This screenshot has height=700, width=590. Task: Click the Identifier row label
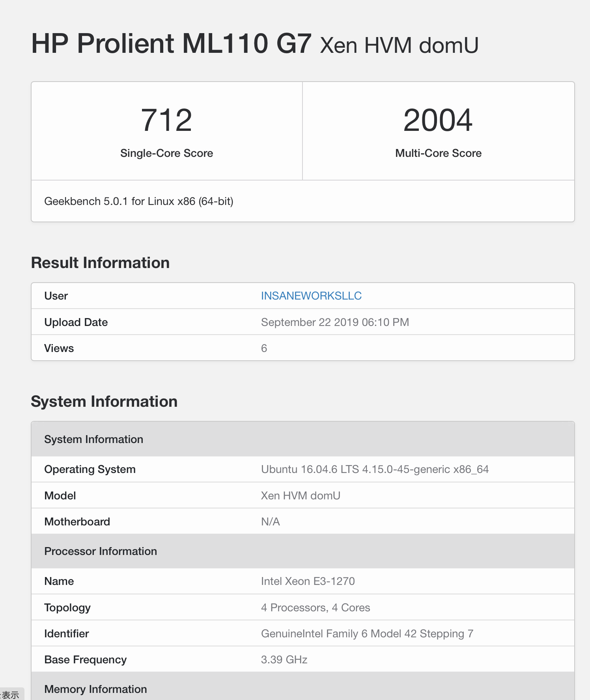point(67,633)
